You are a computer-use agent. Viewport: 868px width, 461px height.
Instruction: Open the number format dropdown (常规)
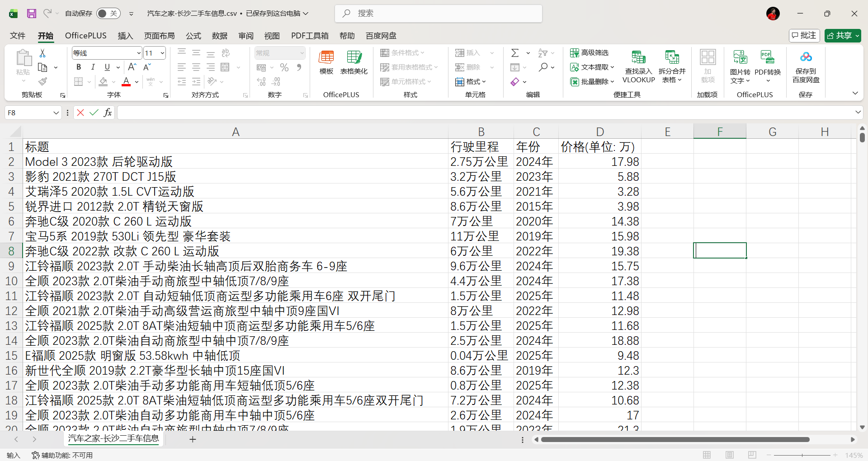coord(302,53)
